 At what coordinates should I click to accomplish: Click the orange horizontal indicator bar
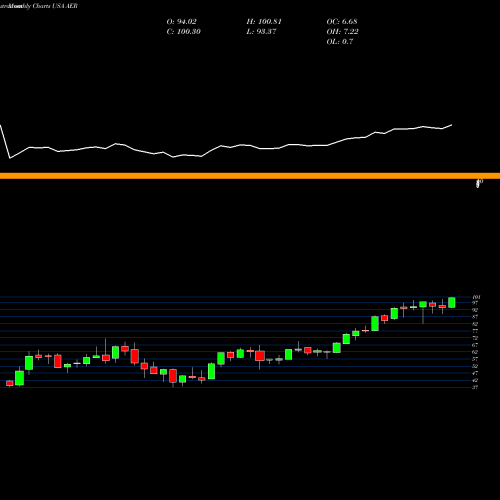point(250,176)
